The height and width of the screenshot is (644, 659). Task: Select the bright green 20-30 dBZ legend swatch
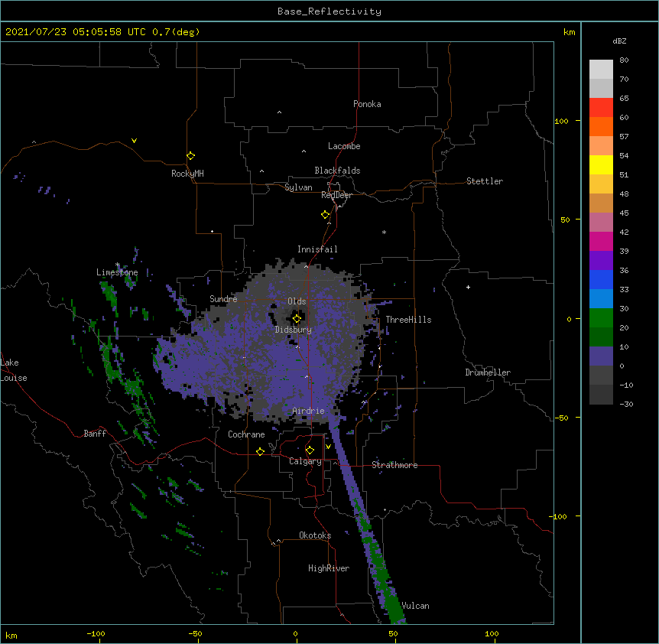click(x=601, y=318)
